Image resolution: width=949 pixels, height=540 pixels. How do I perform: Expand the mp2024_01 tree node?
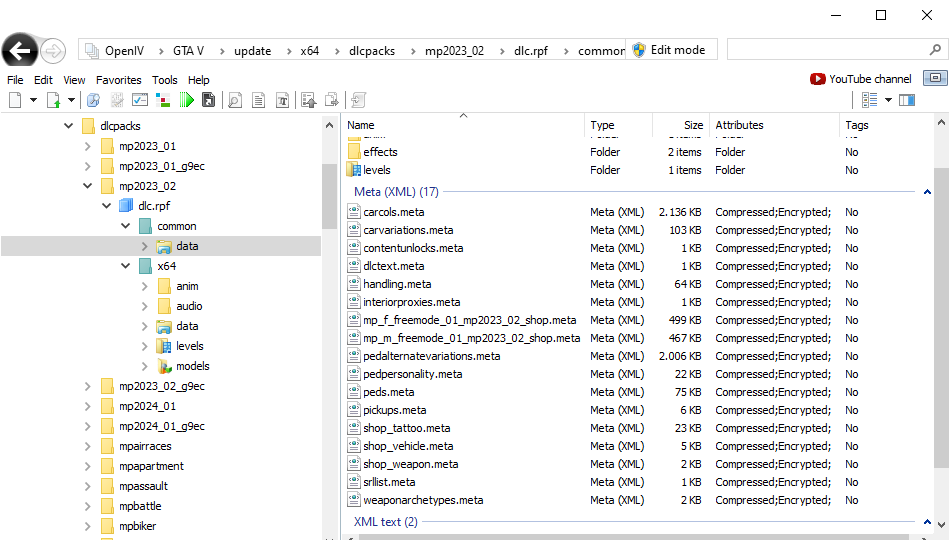(88, 406)
